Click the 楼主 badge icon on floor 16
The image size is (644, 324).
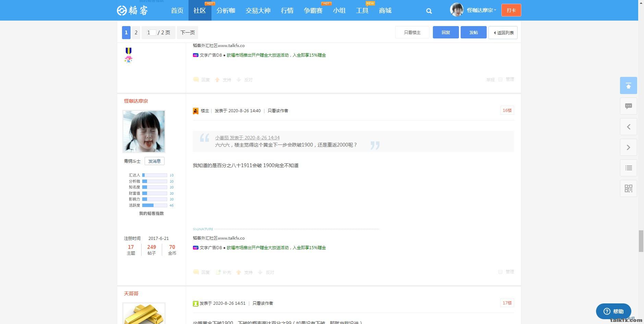(196, 111)
